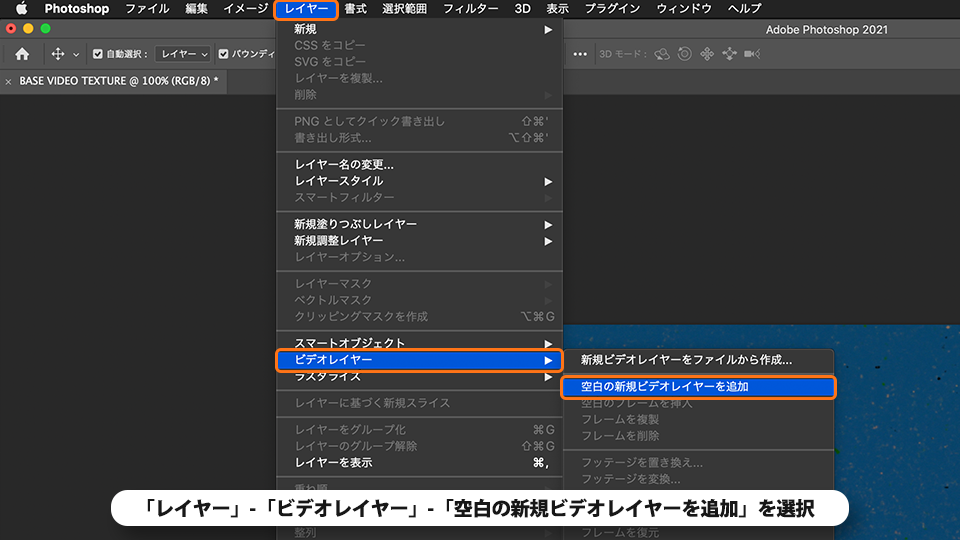Expand the レイヤースタイル submenu
The height and width of the screenshot is (540, 960).
(419, 181)
